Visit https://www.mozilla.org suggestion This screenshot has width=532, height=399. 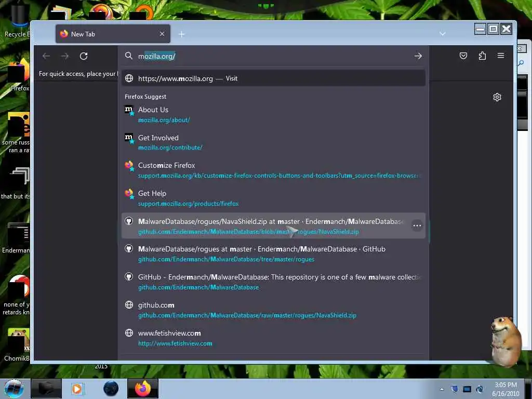(x=273, y=78)
